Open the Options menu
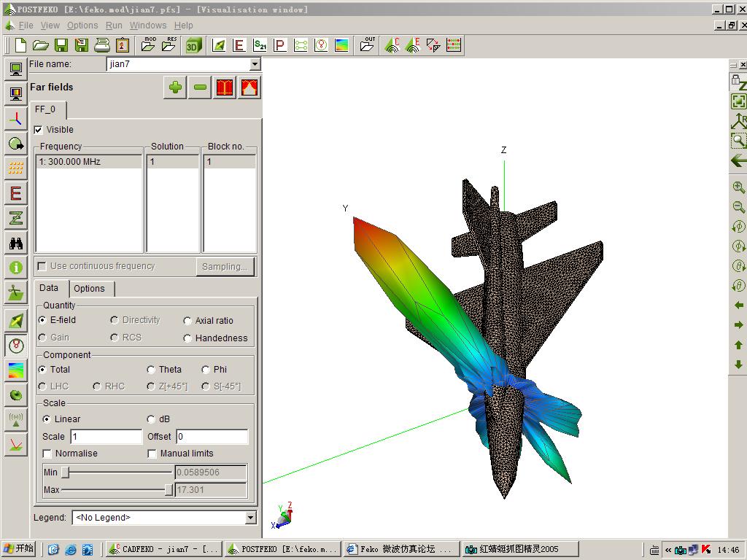The image size is (747, 560). pyautogui.click(x=82, y=26)
